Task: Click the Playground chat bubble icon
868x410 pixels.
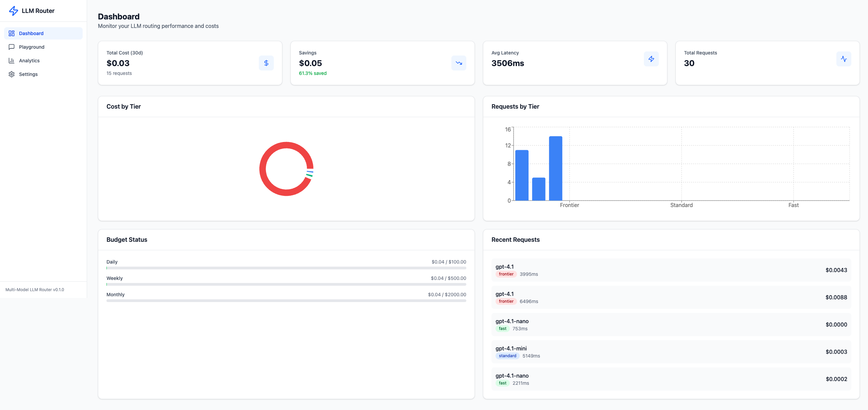Action: pos(12,47)
